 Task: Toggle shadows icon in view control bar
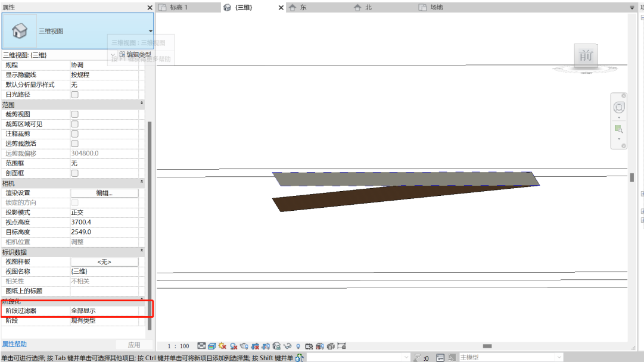click(234, 346)
